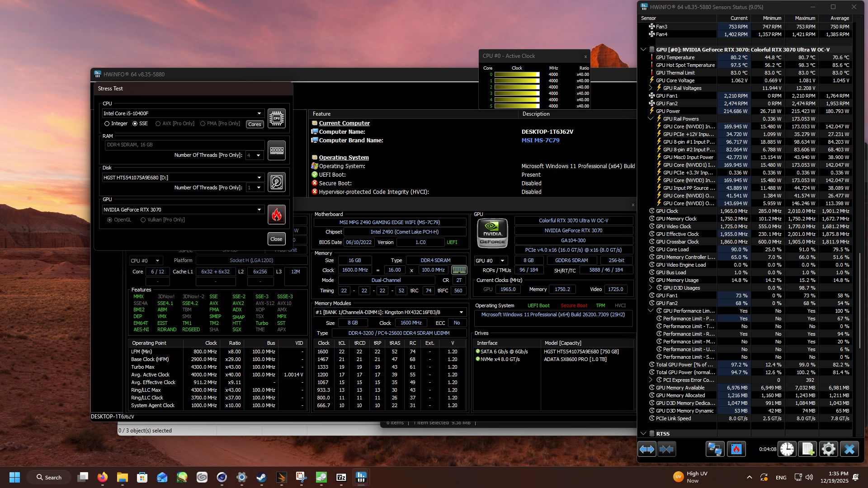Sort by the Maximum column header
Viewport: 868px width, 488px height.
802,19
